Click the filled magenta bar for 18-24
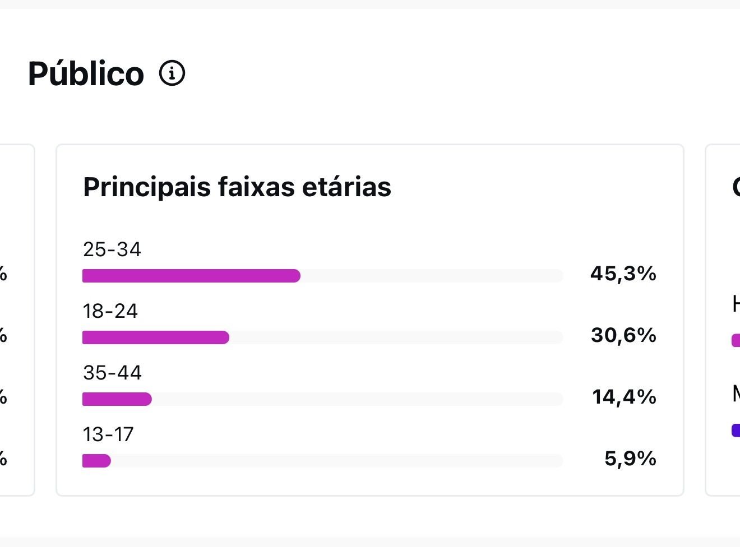Viewport: 740px width, 560px height. [x=156, y=337]
